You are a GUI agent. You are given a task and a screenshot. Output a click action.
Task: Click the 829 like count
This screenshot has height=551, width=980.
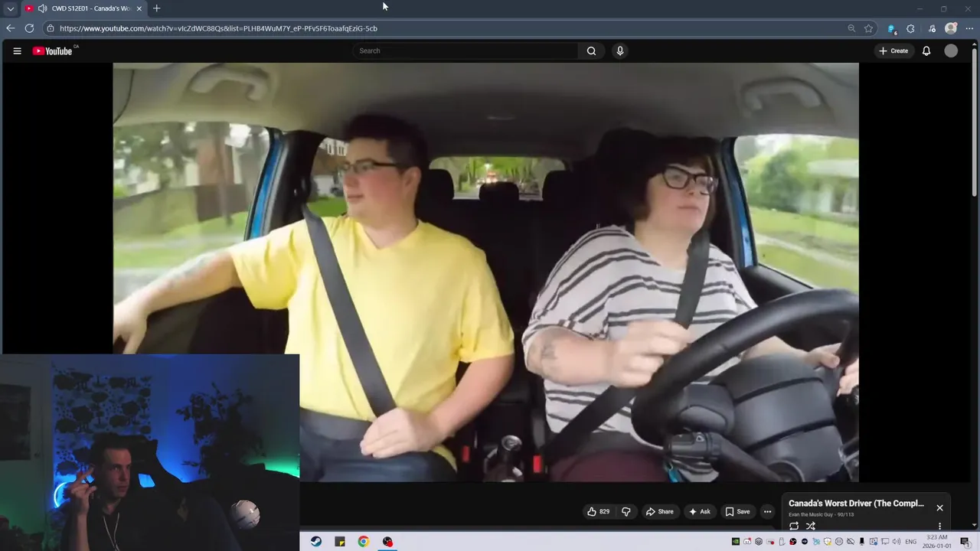pos(604,512)
